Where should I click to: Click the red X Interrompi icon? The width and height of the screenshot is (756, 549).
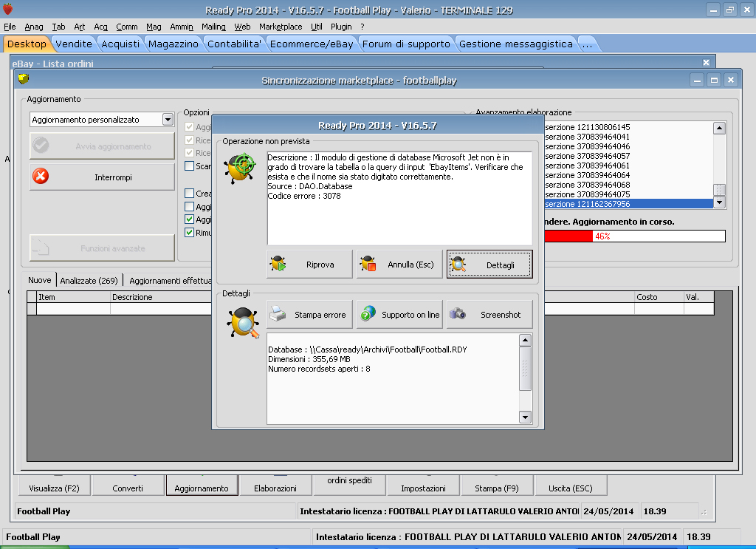click(x=41, y=176)
